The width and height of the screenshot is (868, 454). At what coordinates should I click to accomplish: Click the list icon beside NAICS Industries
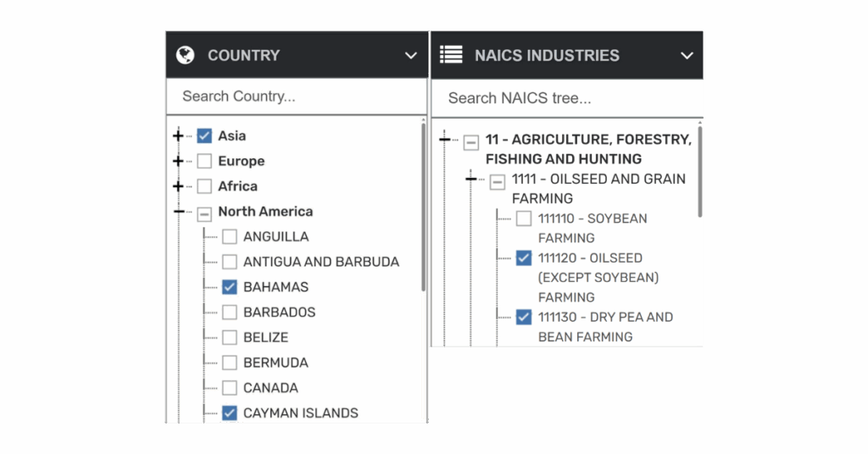point(451,55)
